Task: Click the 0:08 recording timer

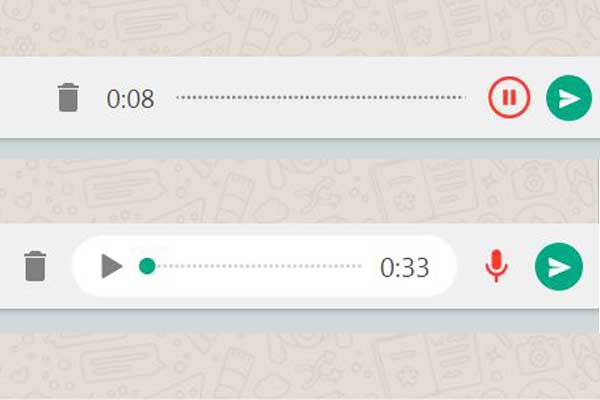Action: coord(130,99)
